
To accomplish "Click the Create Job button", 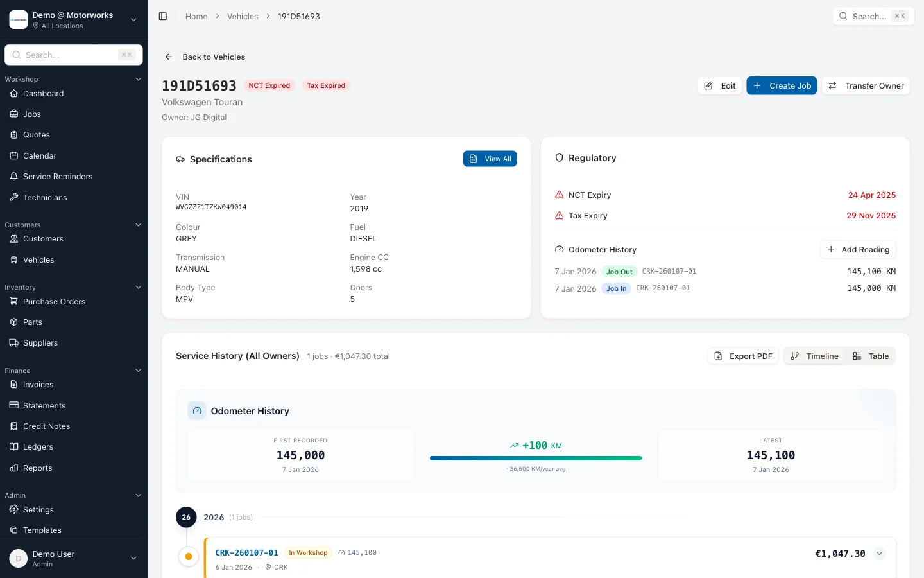I will coord(781,86).
